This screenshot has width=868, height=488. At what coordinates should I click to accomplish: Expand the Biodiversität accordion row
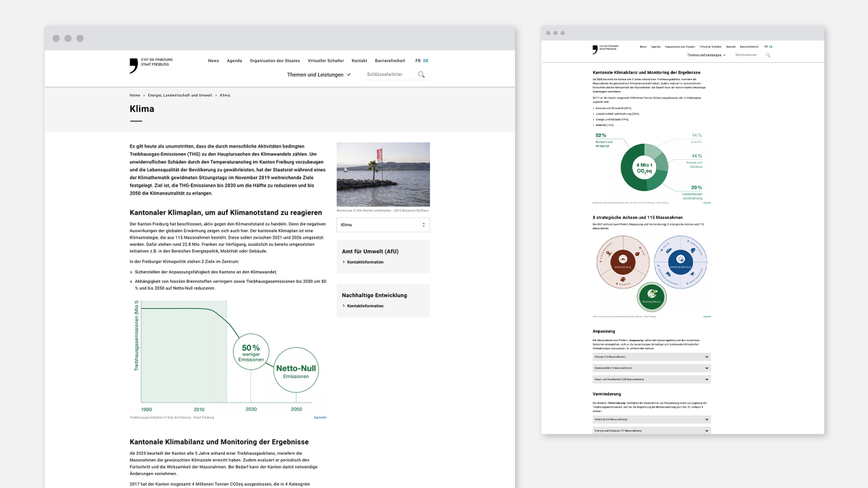pos(652,368)
